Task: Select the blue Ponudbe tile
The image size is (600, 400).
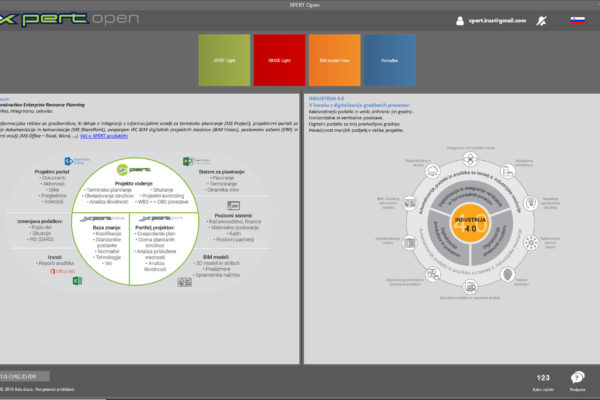Action: [387, 59]
